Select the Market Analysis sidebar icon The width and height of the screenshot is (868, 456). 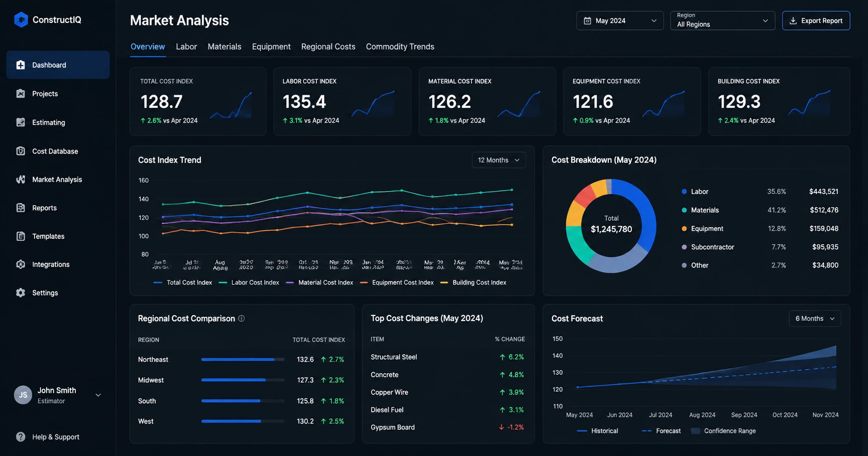21,180
